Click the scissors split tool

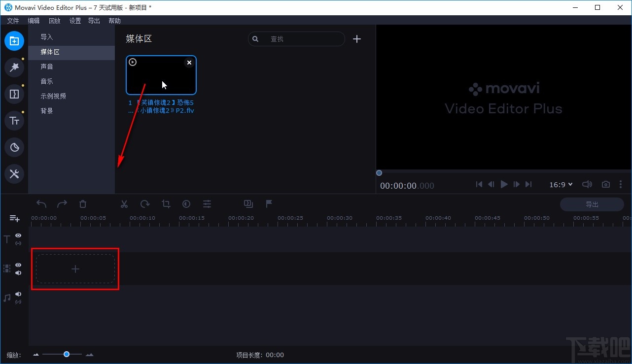(124, 203)
